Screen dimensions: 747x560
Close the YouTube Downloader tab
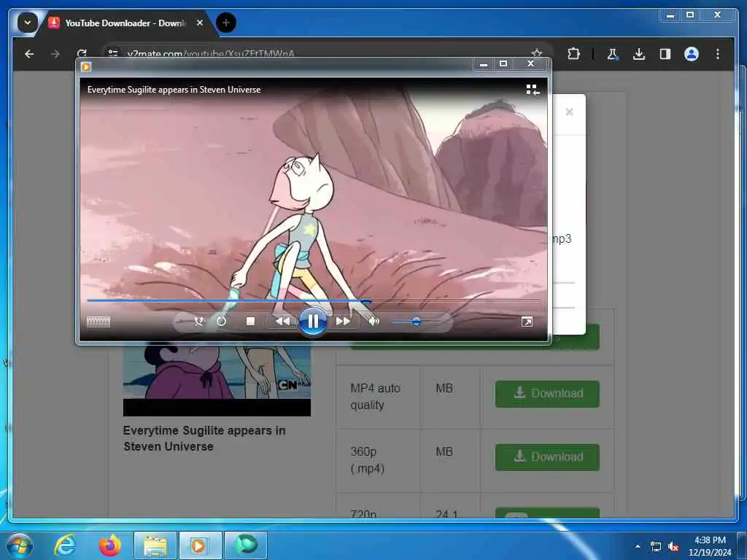click(x=200, y=23)
